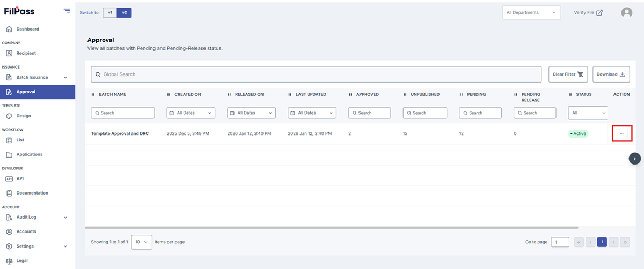Click the Go to page field
Screen dimensions: 644x269
tap(560, 242)
